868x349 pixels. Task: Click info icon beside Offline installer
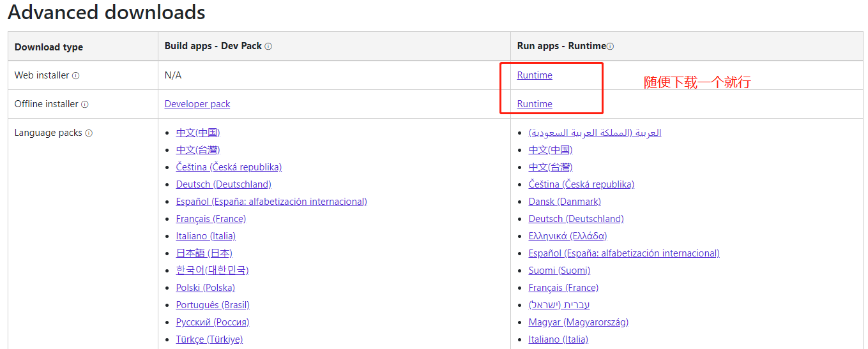pyautogui.click(x=85, y=104)
